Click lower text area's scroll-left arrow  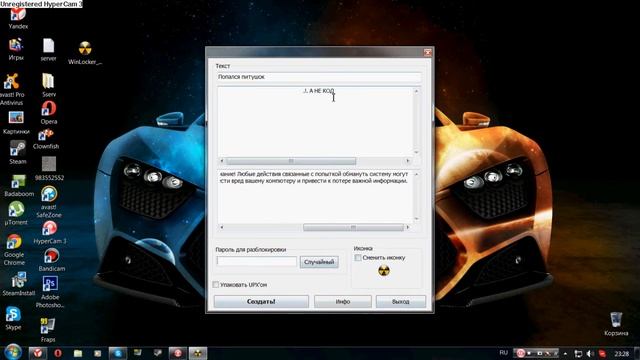pos(222,227)
